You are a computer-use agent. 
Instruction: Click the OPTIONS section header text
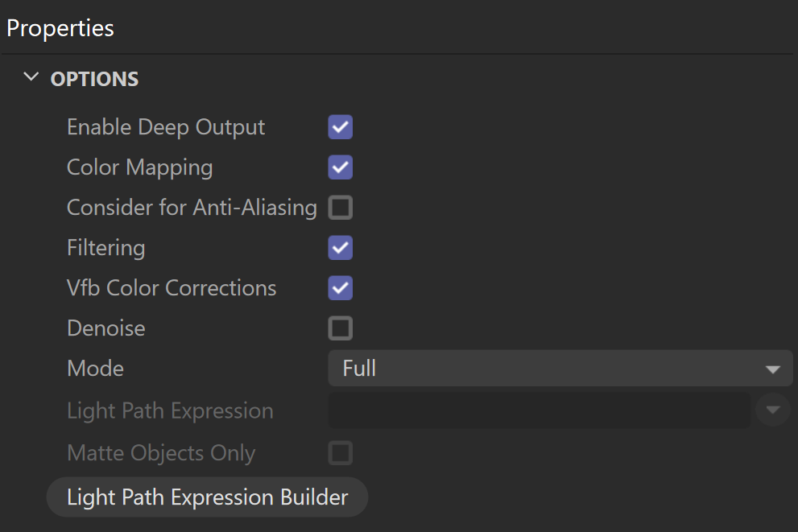[94, 79]
